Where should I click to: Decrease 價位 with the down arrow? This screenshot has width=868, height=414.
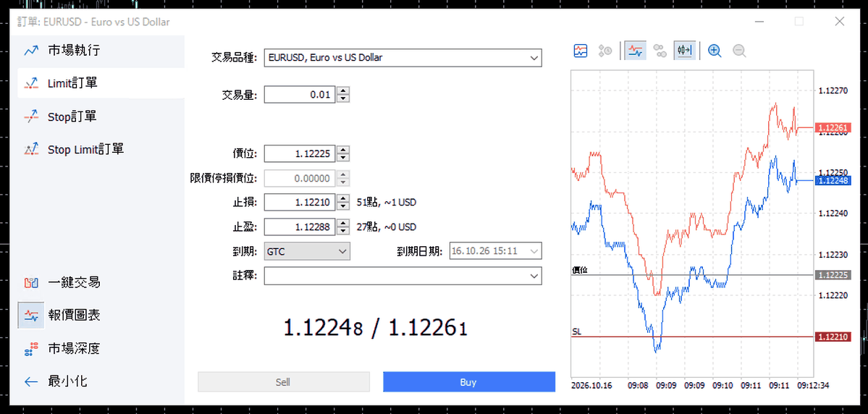343,158
